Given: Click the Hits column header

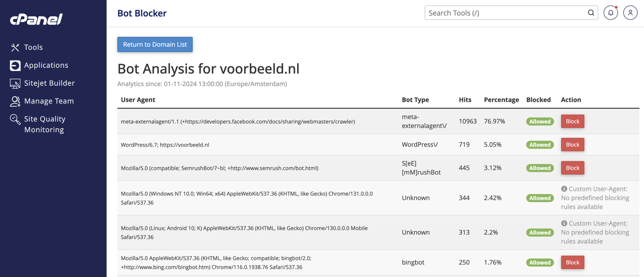Looking at the screenshot, I should coord(465,100).
